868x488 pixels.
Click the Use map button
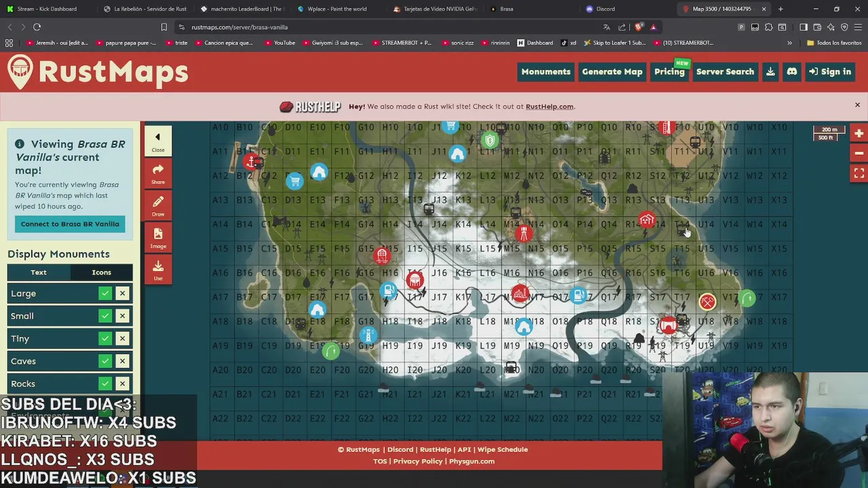158,270
